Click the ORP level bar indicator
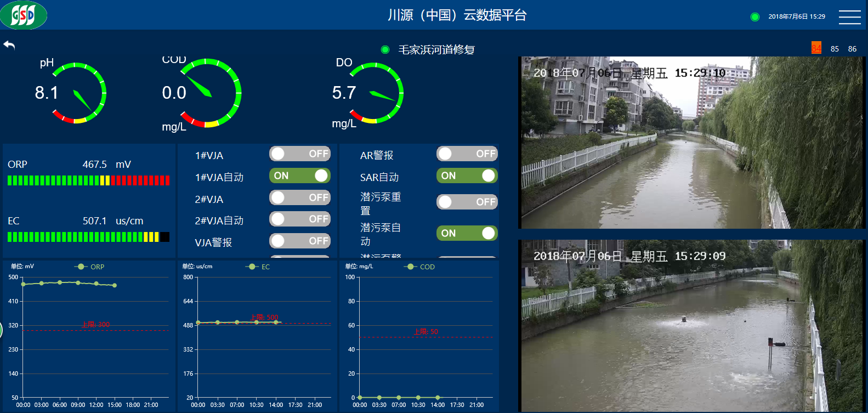Viewport: 868px width, 413px height. click(88, 180)
